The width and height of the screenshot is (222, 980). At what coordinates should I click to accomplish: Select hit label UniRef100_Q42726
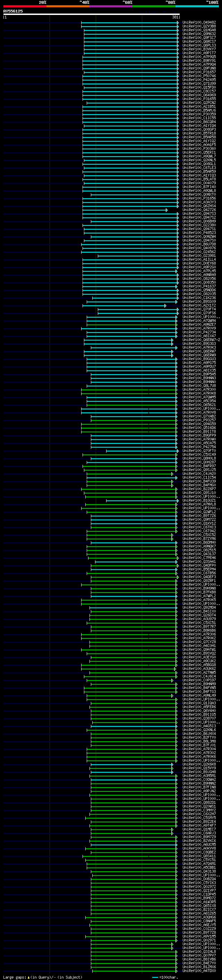click(199, 210)
